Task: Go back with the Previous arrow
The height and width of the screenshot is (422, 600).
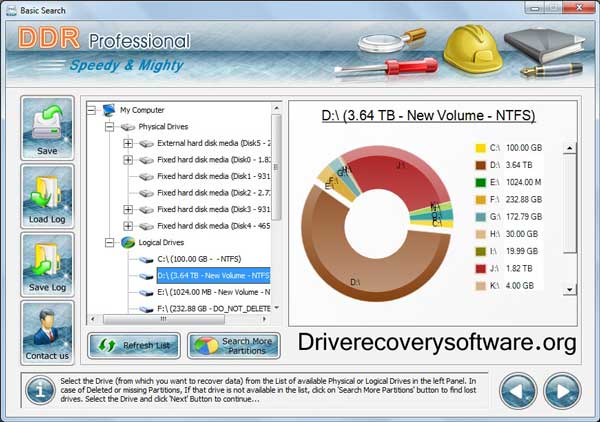Action: click(518, 391)
